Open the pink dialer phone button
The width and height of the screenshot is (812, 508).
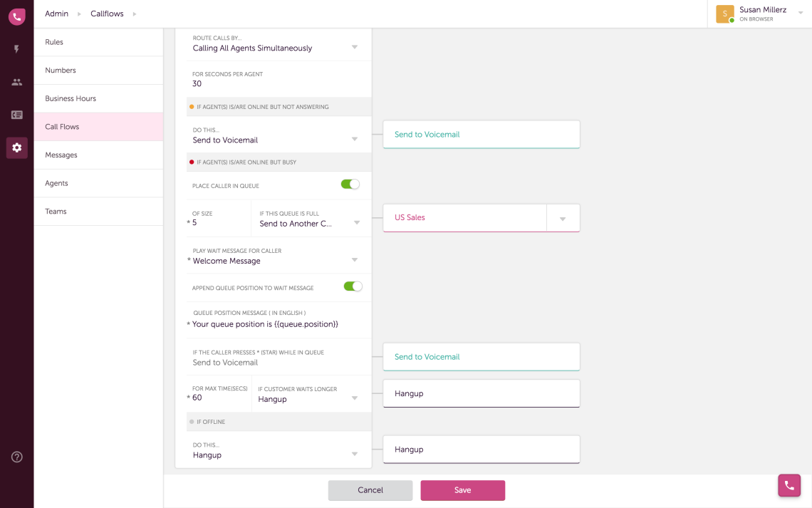coord(788,485)
